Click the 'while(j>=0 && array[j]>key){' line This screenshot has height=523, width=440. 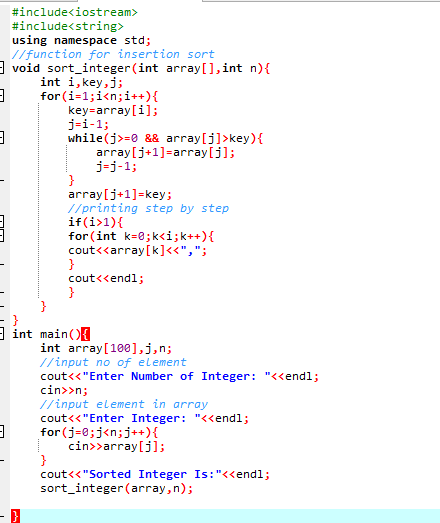tap(165, 138)
